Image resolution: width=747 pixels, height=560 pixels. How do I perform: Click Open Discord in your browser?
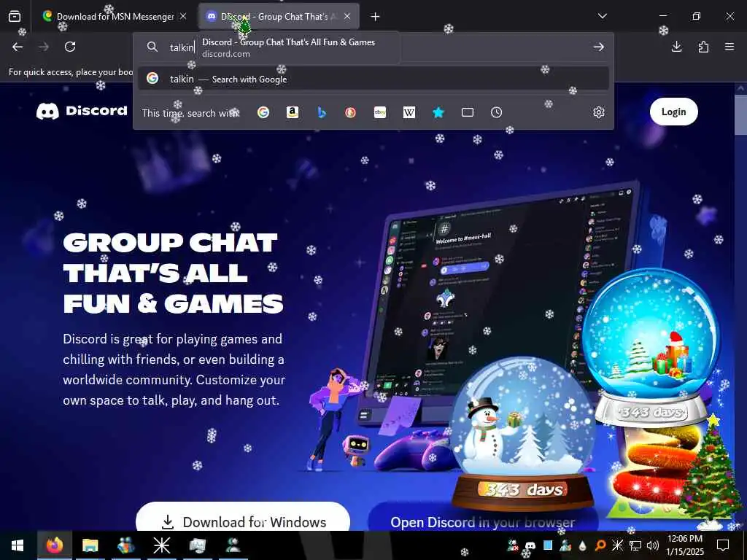(483, 518)
